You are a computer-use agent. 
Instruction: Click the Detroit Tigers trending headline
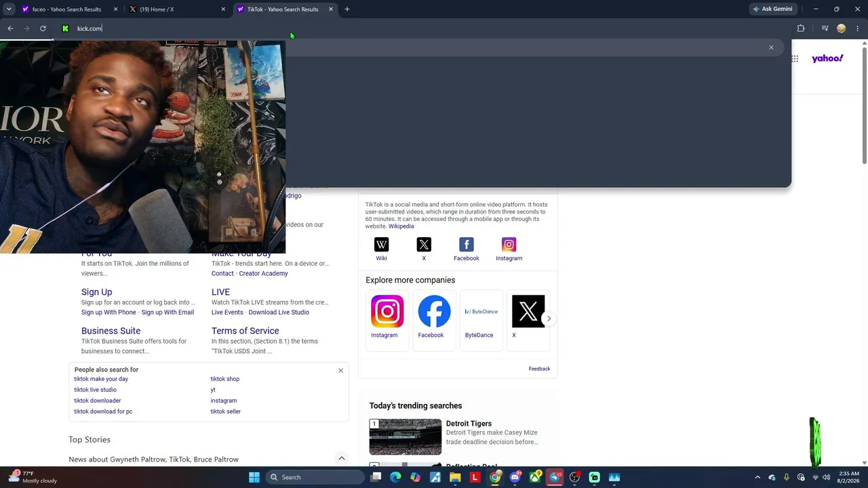pos(469,424)
